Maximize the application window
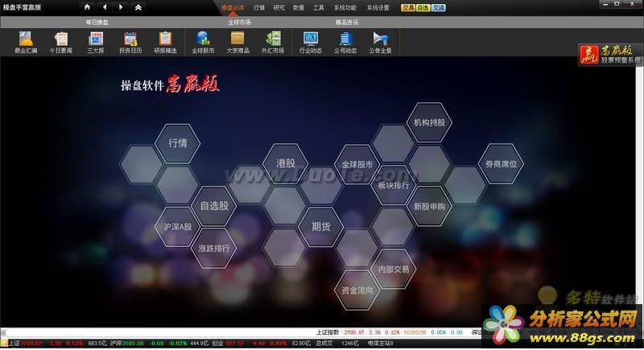Viewport: 644px width, 350px height. 617,4
